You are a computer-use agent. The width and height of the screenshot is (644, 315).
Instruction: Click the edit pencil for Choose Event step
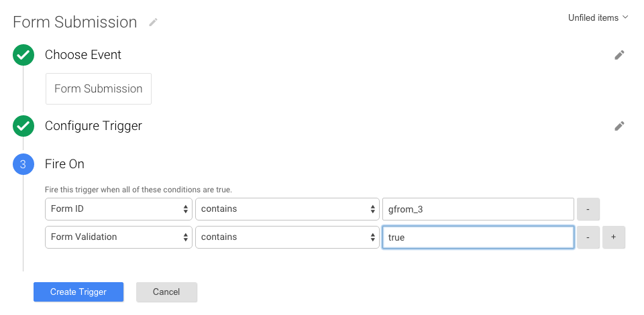tap(619, 55)
